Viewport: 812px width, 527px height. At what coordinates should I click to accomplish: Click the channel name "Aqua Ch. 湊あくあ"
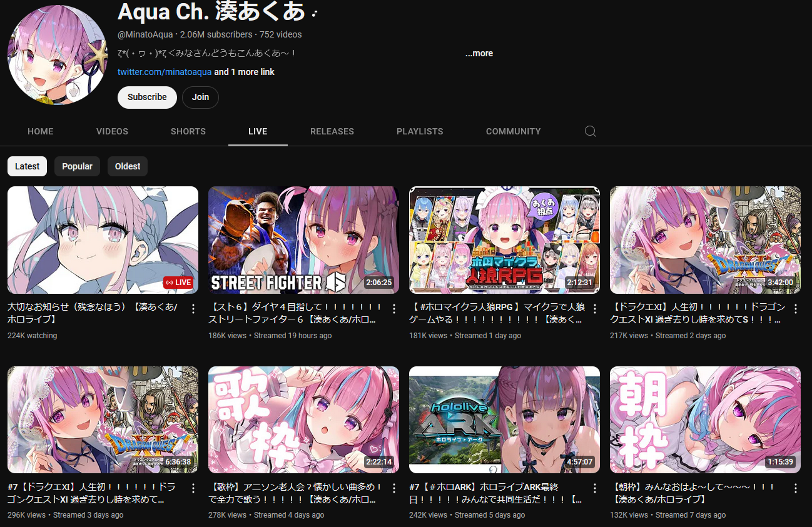click(x=211, y=12)
